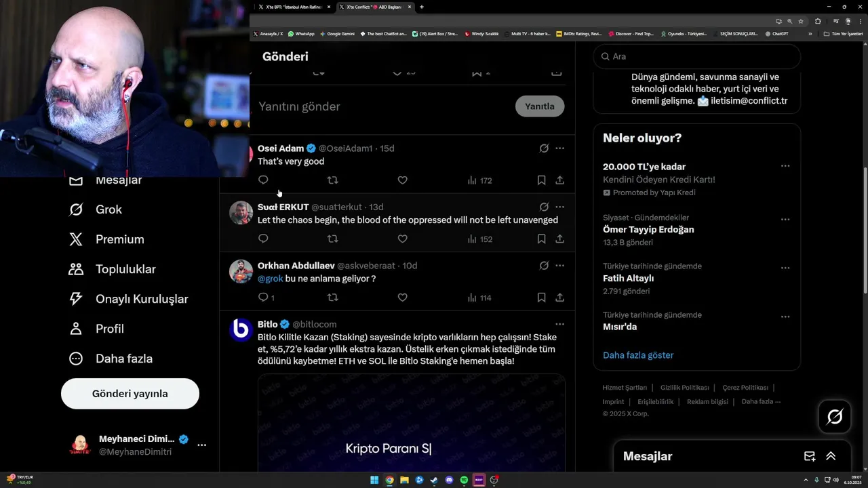Open the Gizlilik Politikası footer link
The image size is (868, 488).
[x=684, y=388]
